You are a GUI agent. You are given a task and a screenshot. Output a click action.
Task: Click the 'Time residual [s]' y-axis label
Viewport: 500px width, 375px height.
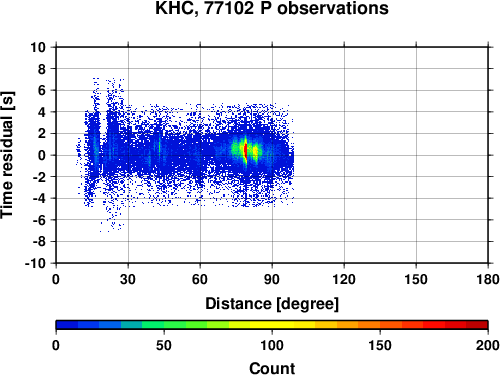(x=7, y=155)
